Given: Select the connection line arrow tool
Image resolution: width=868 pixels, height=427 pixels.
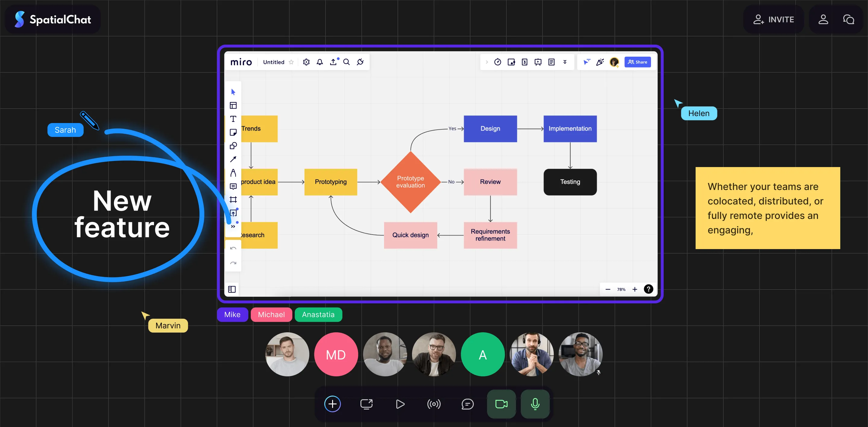Looking at the screenshot, I should pyautogui.click(x=233, y=159).
